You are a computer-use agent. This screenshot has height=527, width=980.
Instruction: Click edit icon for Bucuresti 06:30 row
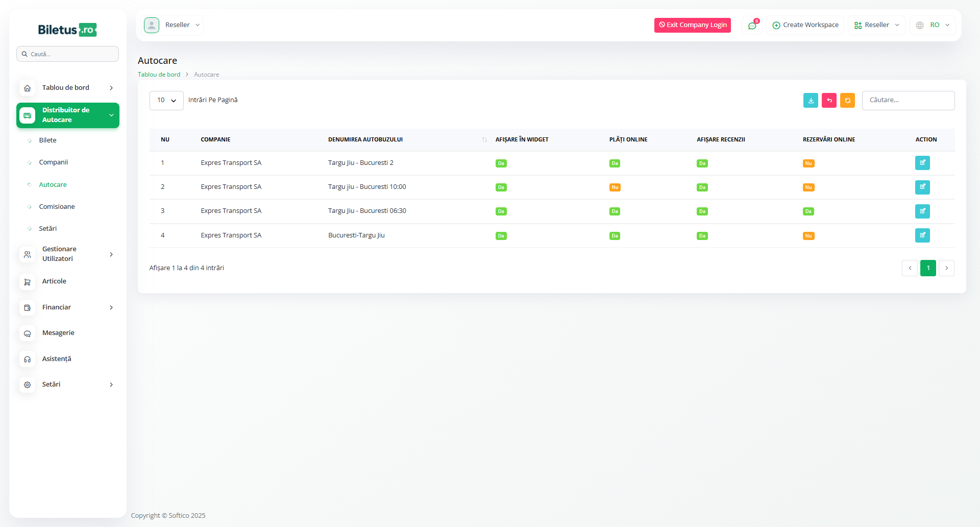[922, 211]
